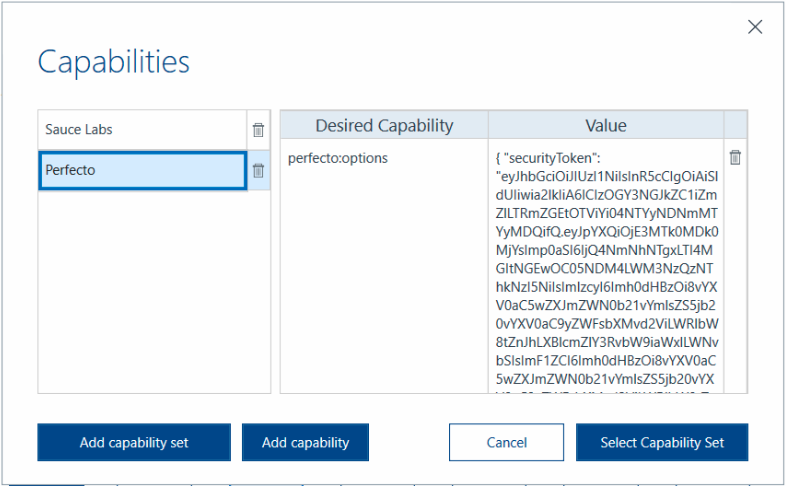The image size is (786, 486).
Task: Click divider between Desired Capability and Value headers
Action: (x=488, y=125)
